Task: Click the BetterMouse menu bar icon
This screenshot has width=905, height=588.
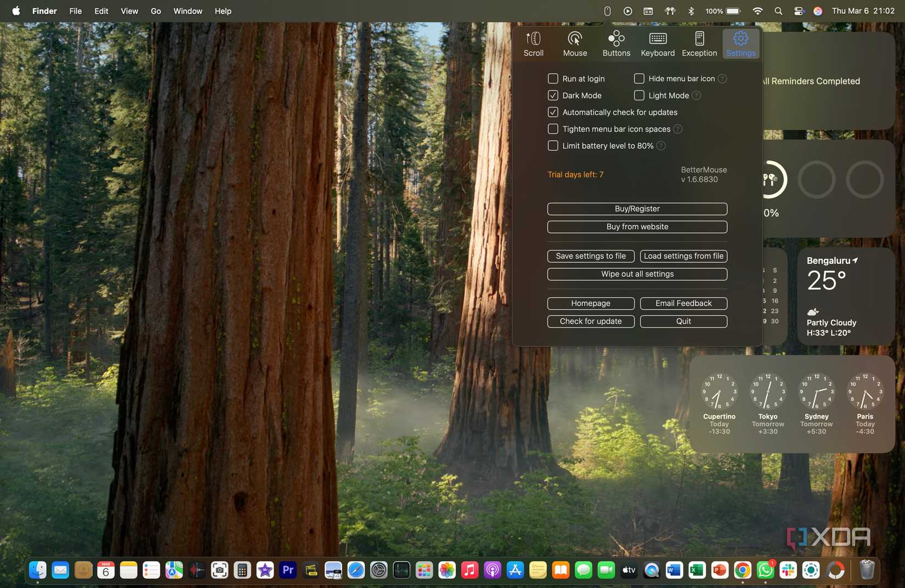Action: pos(607,11)
